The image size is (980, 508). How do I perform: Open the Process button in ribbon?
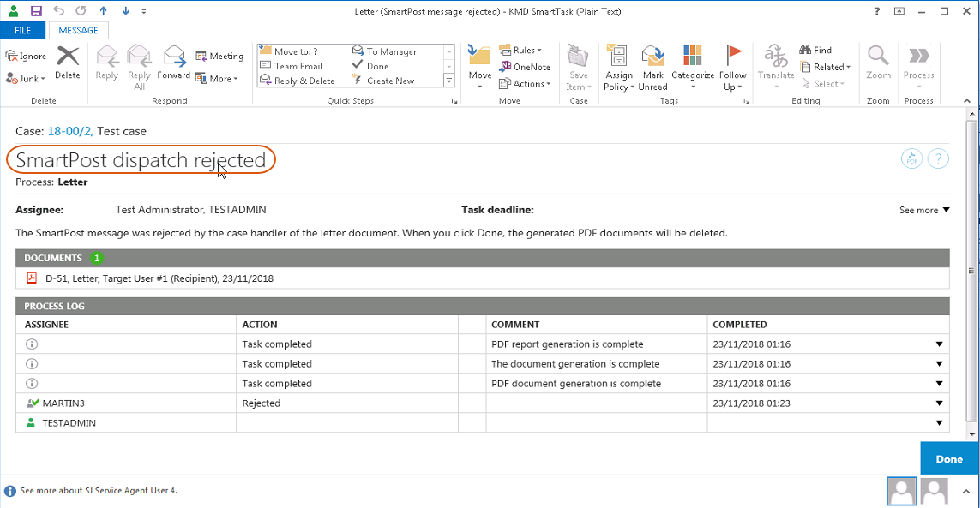click(919, 66)
